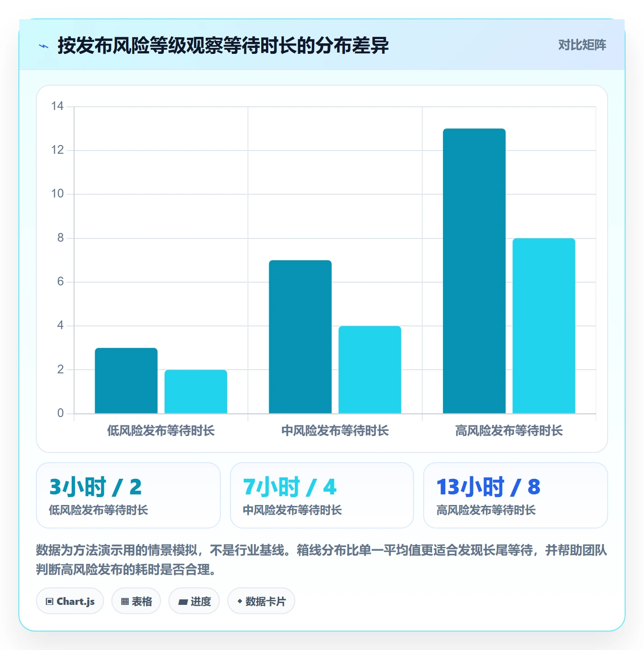Viewport: 644px width, 650px height.
Task: Click the 中风险发布等待时长 x-axis label
Action: tap(335, 431)
